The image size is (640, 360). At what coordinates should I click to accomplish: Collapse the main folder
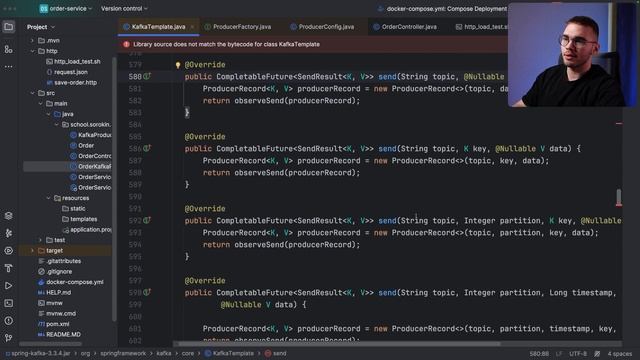[x=40, y=104]
